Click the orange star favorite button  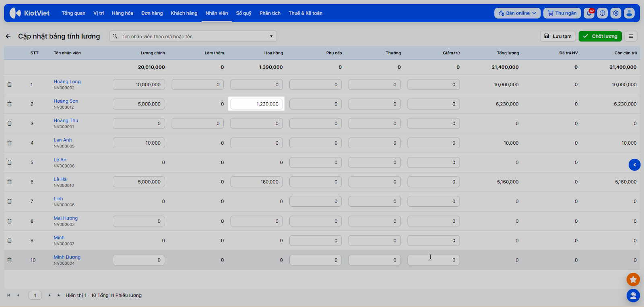(x=633, y=279)
